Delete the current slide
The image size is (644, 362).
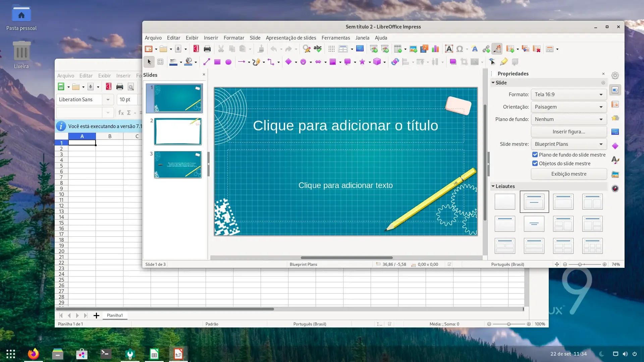pos(537,49)
